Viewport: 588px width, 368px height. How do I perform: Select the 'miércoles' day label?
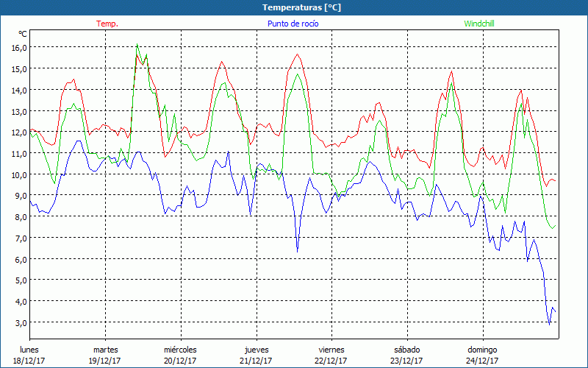point(179,350)
